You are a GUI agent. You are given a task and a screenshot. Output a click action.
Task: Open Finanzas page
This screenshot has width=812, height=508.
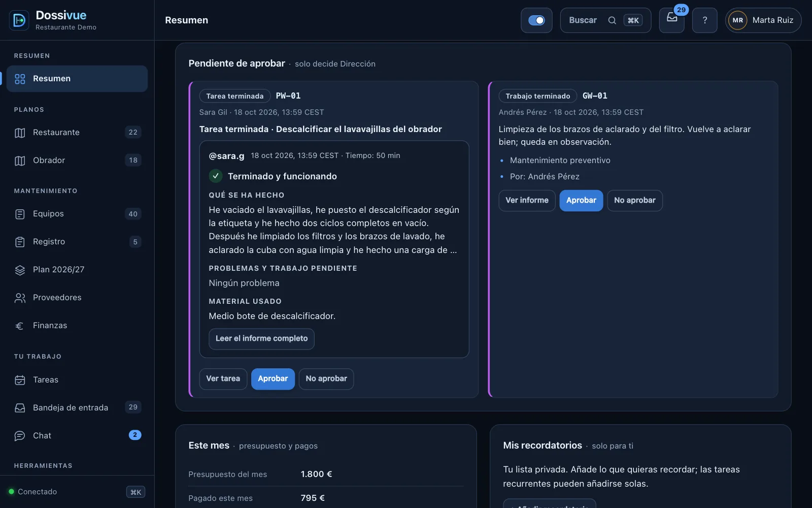[77, 326]
